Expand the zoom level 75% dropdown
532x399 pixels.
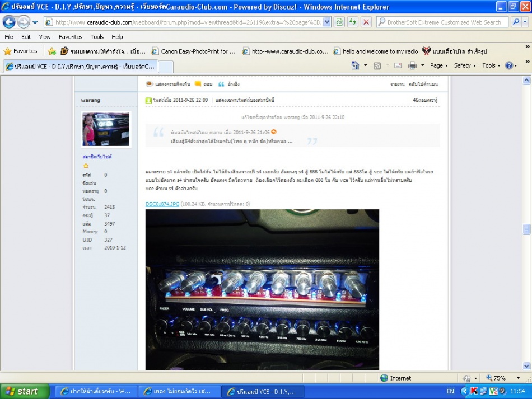500,378
